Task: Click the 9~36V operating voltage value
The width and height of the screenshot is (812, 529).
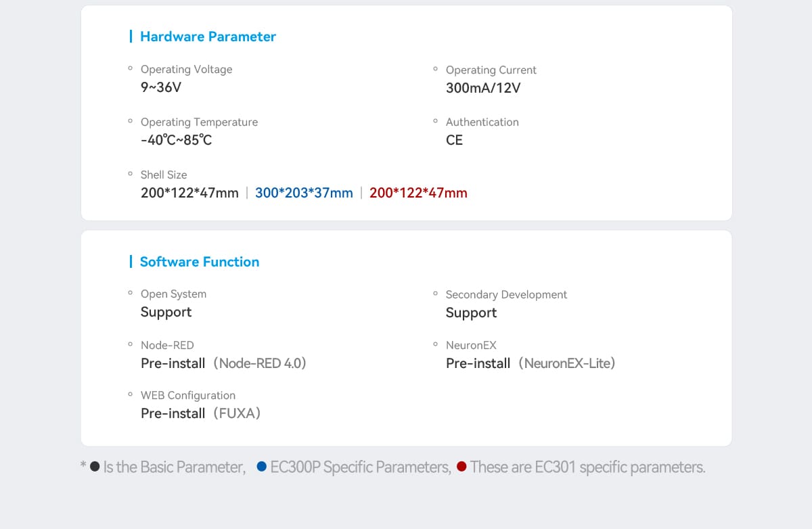Action: (161, 87)
